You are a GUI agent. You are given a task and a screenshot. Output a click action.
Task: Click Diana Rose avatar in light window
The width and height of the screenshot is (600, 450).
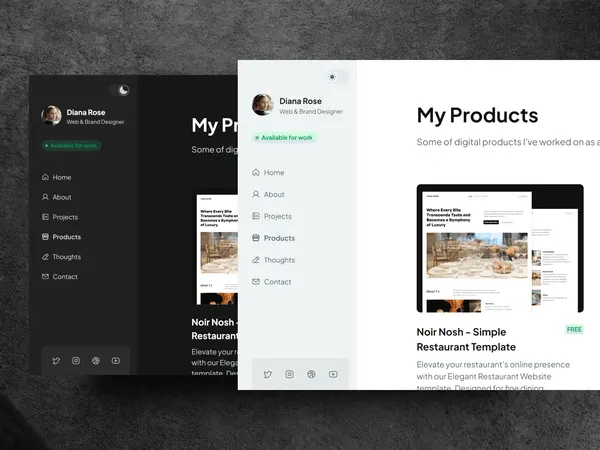(263, 104)
